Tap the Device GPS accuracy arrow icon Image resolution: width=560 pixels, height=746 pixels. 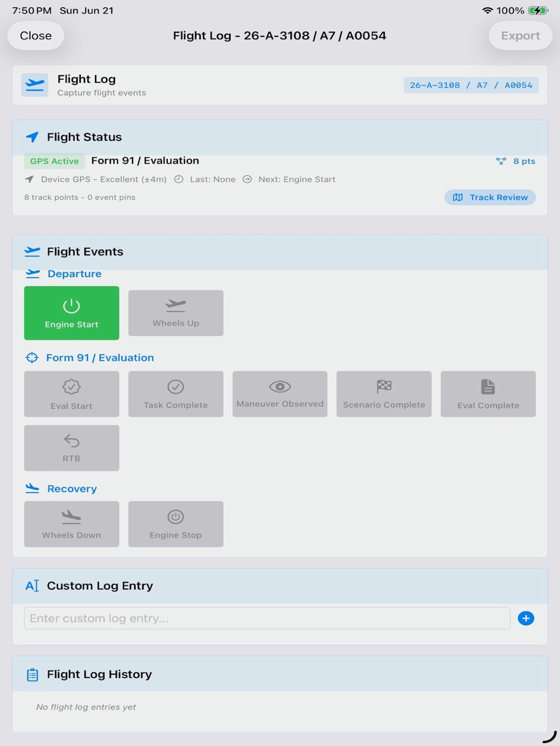tap(29, 179)
